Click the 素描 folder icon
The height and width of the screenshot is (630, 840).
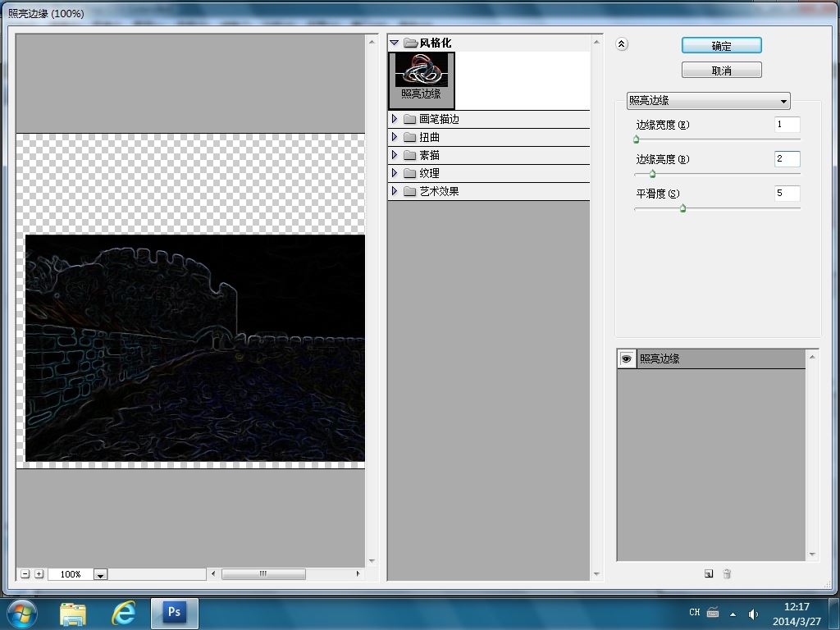click(410, 155)
